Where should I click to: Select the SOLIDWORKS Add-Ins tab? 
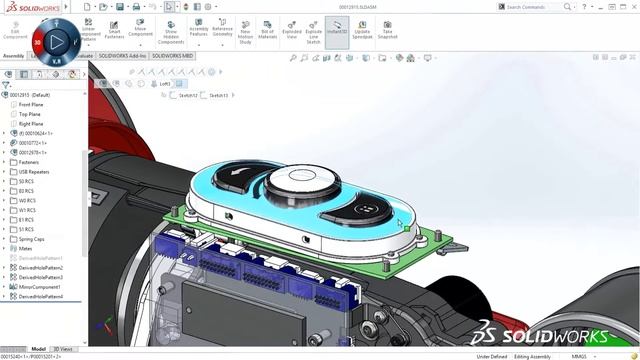[x=122, y=56]
